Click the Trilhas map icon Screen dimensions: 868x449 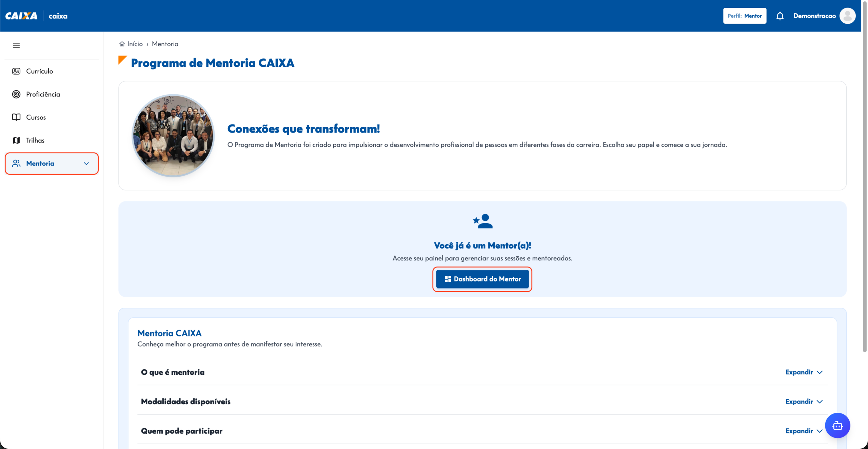click(16, 140)
